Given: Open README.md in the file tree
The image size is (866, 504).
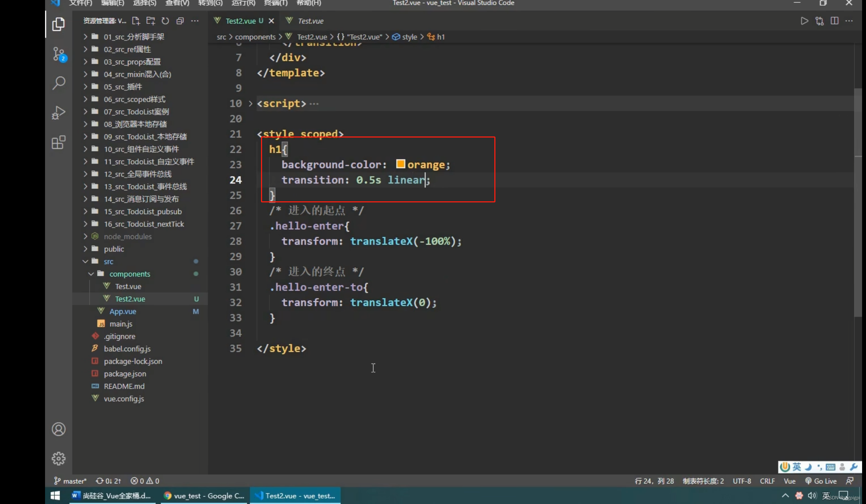Looking at the screenshot, I should tap(140, 386).
